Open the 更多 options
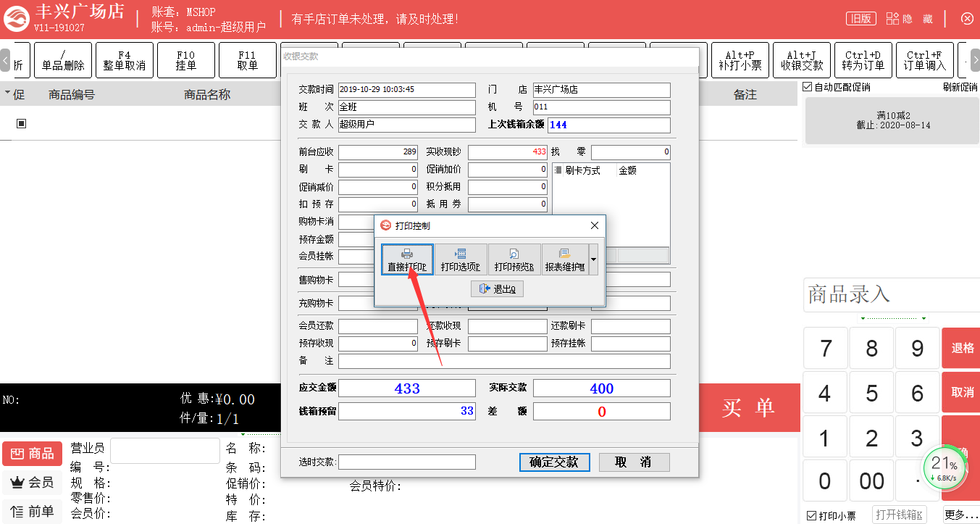Screen dimensions: 980x524 click(x=960, y=515)
